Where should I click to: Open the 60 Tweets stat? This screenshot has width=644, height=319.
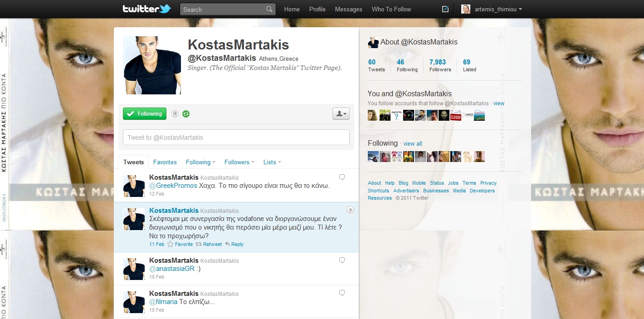[x=376, y=65]
